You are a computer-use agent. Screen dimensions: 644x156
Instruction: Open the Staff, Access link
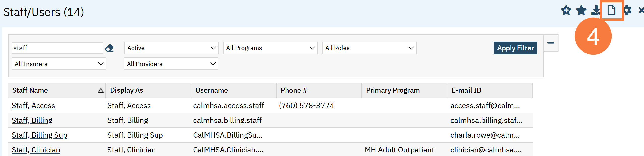click(x=33, y=106)
